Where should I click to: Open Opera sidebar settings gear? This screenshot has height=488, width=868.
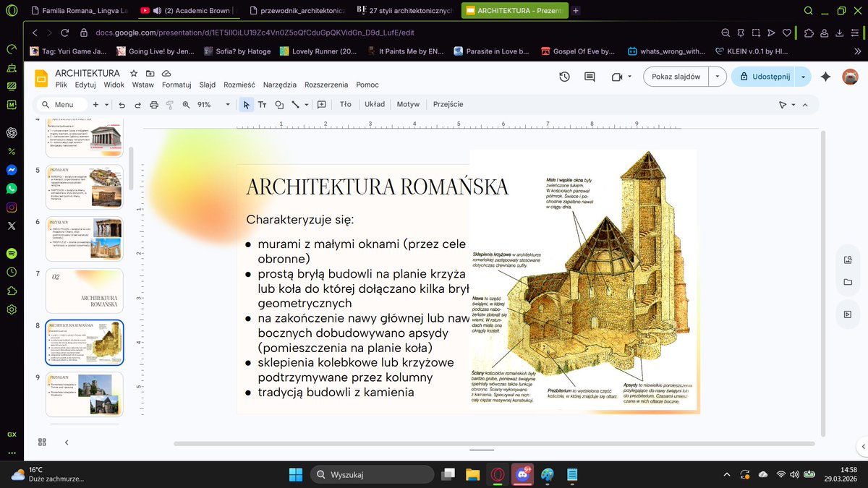pos(12,309)
